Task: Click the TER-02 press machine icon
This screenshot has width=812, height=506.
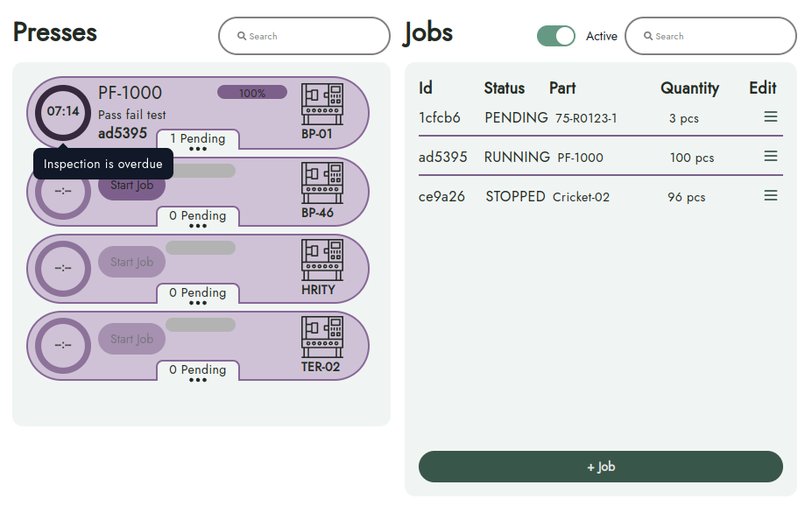Action: [x=321, y=336]
